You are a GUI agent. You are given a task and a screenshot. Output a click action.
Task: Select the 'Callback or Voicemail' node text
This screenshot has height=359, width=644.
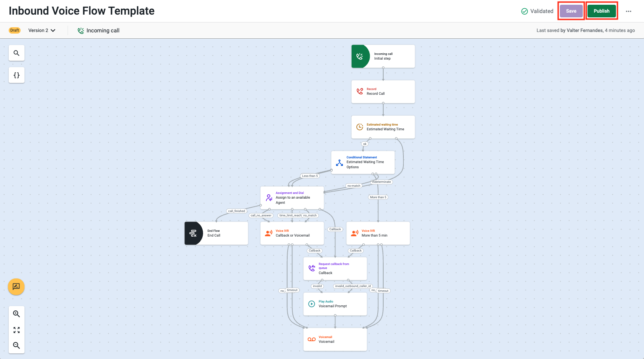[293, 235]
